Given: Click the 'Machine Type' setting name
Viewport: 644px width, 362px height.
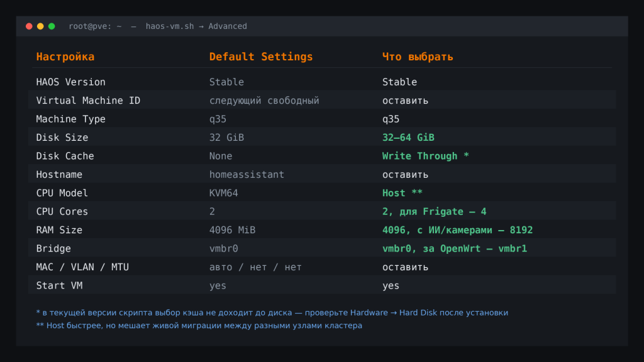Looking at the screenshot, I should click(70, 119).
